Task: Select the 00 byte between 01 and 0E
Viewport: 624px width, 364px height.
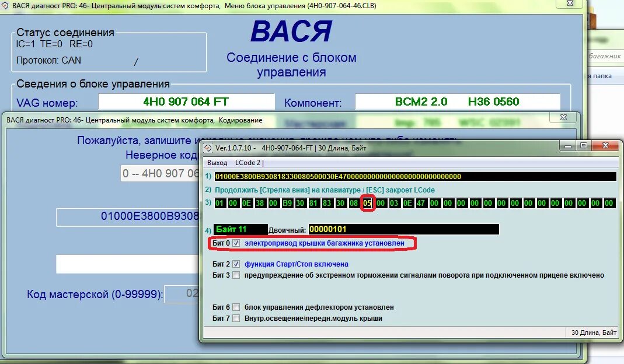Action: [x=233, y=203]
